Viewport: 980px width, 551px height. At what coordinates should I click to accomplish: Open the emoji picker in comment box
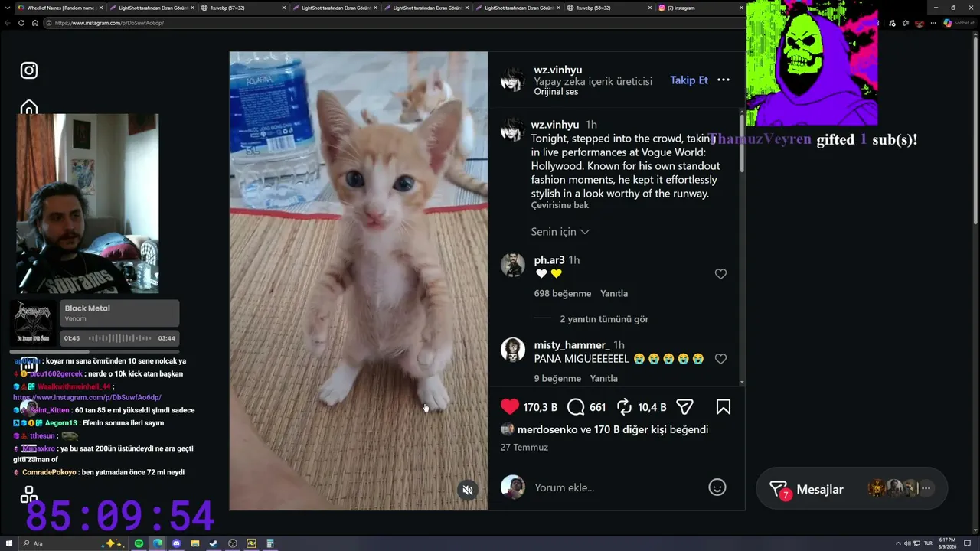(x=717, y=487)
